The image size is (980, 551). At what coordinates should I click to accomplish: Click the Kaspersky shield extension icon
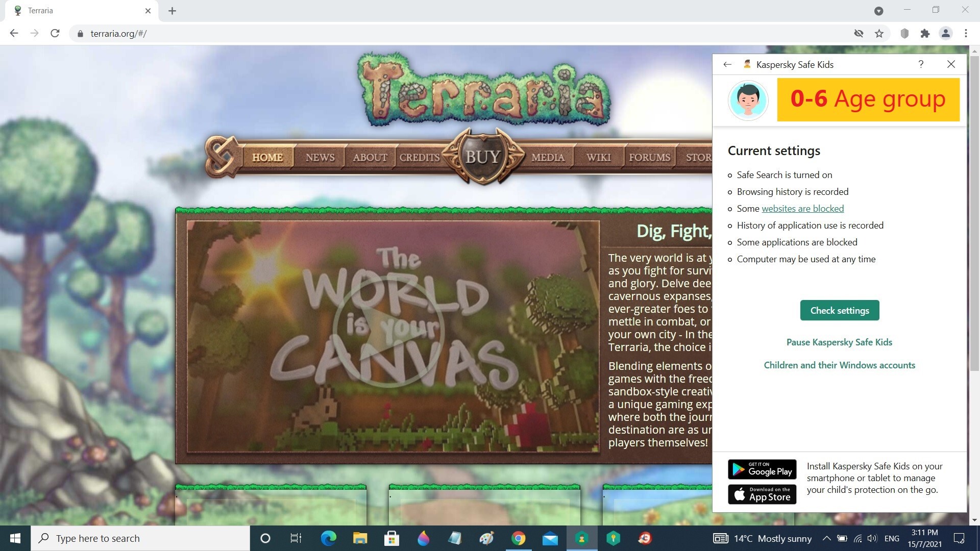pyautogui.click(x=904, y=34)
